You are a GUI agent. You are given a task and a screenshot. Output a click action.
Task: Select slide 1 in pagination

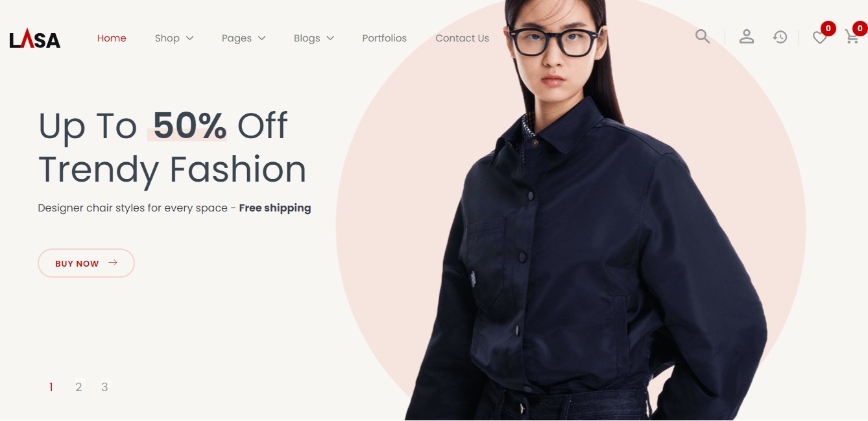tap(51, 387)
